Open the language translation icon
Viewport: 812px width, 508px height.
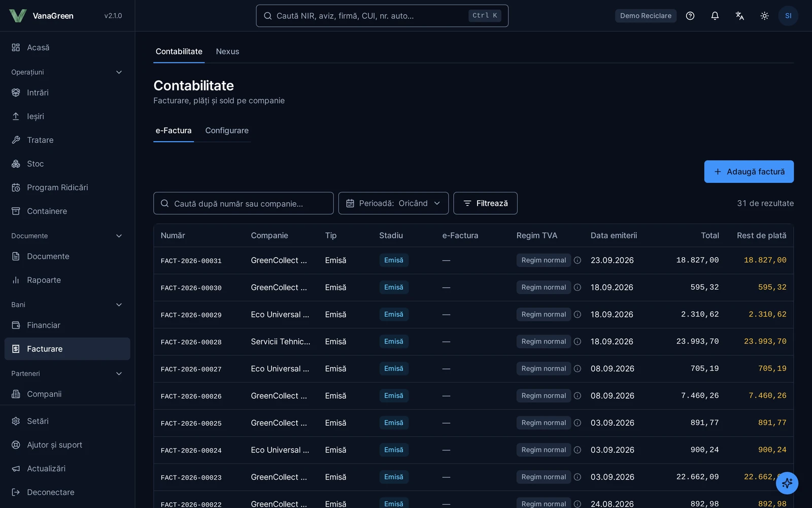pos(740,16)
